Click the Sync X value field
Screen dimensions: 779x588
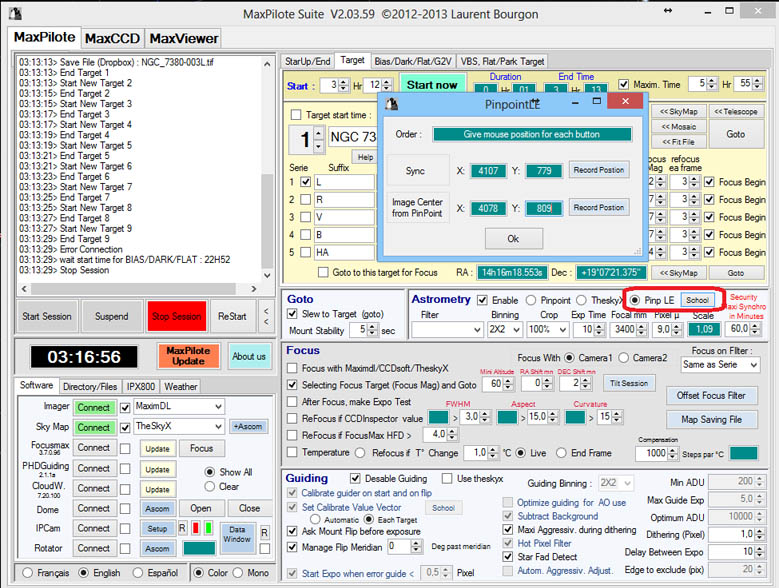488,170
